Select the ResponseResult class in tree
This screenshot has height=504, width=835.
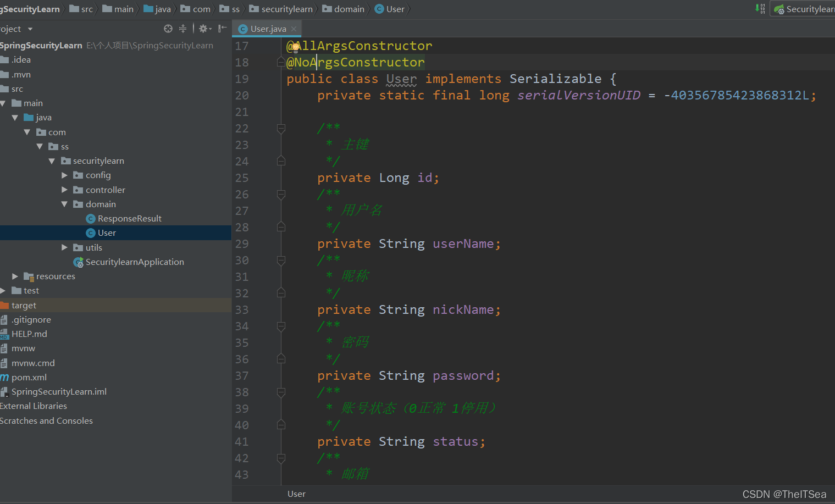pyautogui.click(x=124, y=219)
